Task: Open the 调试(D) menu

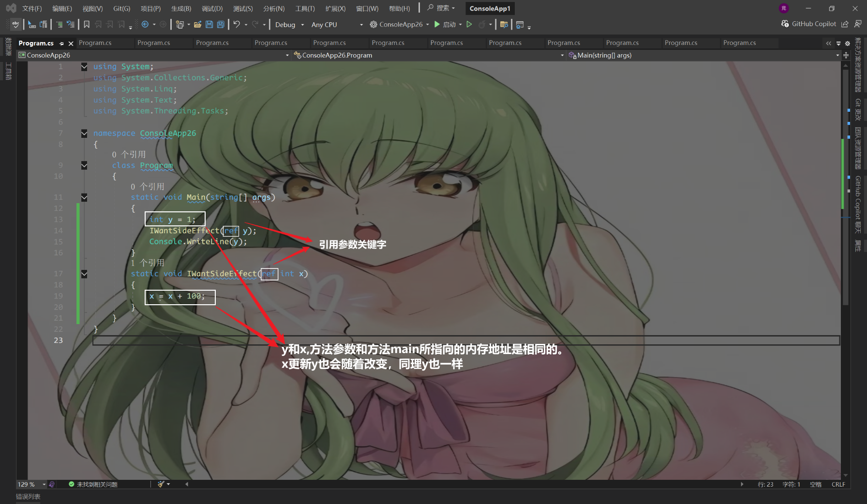Action: pos(212,8)
